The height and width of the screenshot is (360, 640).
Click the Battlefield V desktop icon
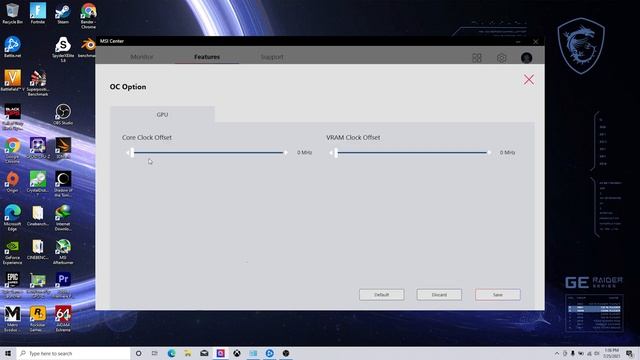click(x=12, y=80)
